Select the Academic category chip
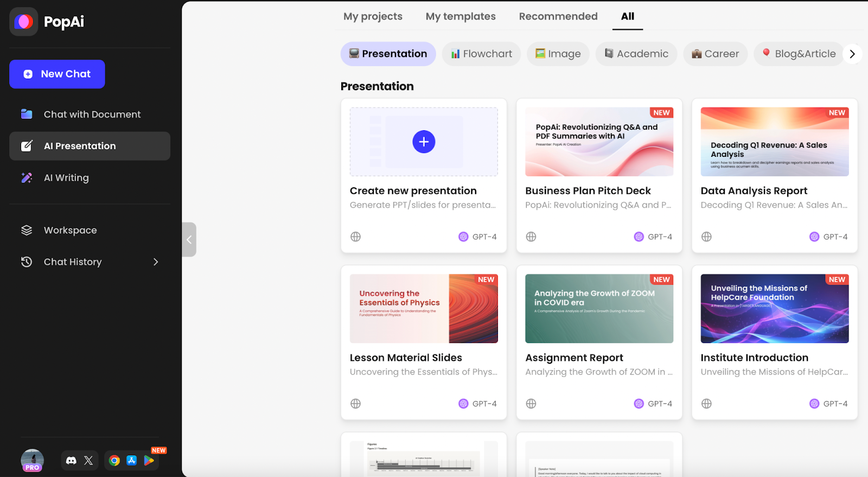 click(636, 54)
